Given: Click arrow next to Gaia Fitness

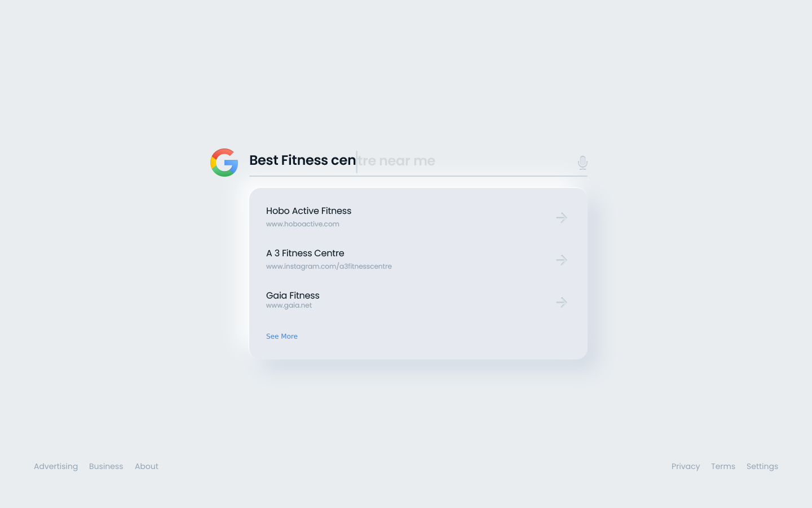Looking at the screenshot, I should click(x=561, y=302).
